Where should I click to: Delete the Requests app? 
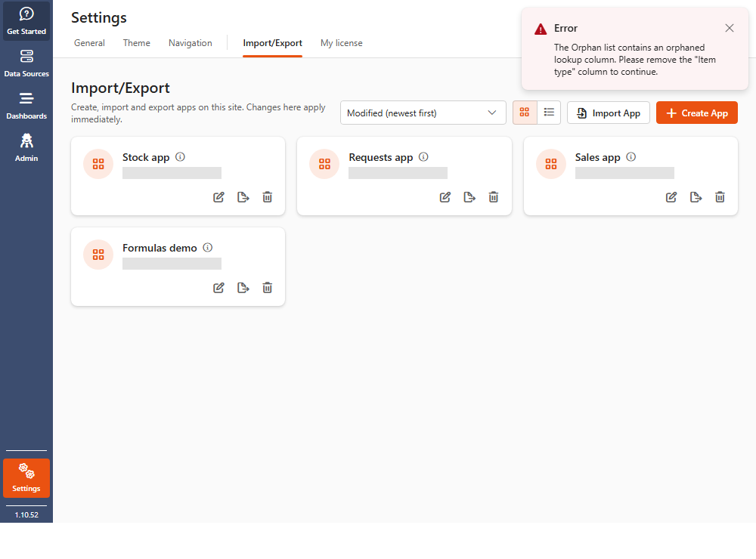pyautogui.click(x=493, y=197)
